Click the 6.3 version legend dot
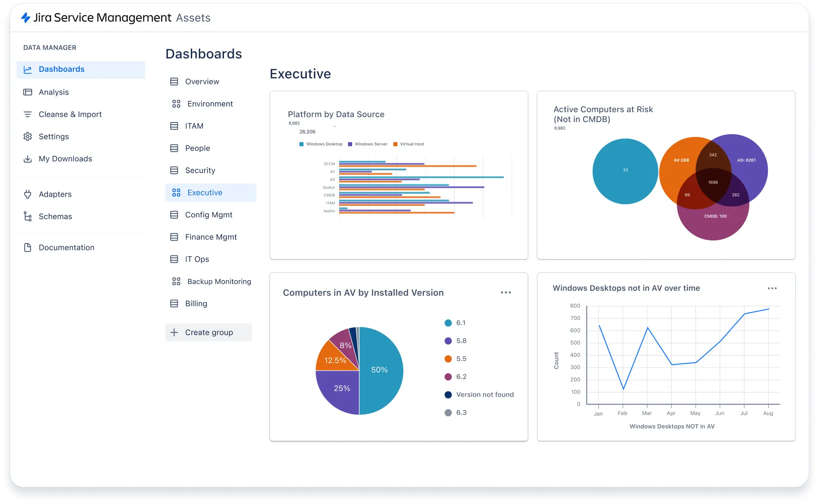Screen dimensions: 819x504 point(448,413)
